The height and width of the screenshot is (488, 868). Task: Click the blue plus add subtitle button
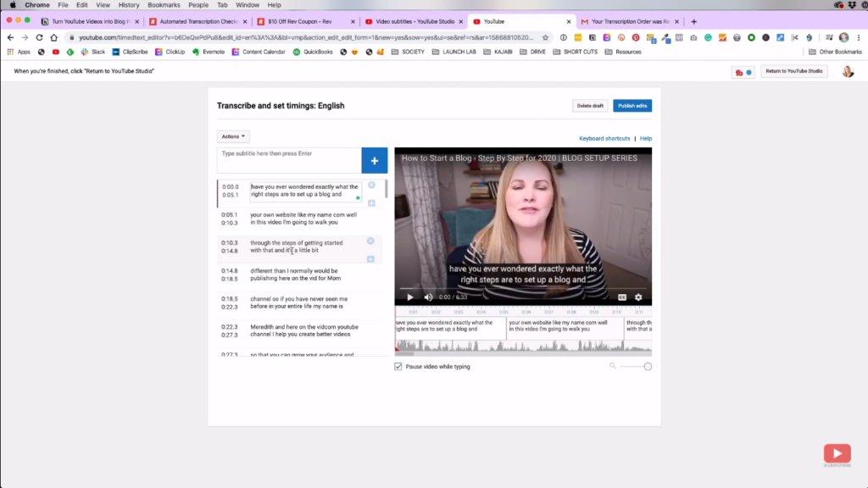click(x=374, y=160)
